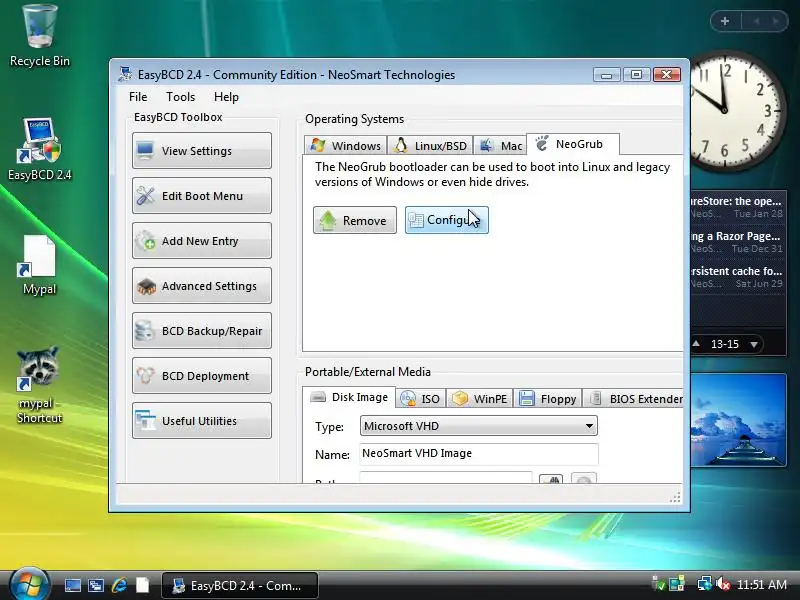Open the BCD Backup/Repair page
The image size is (800, 600).
[202, 331]
